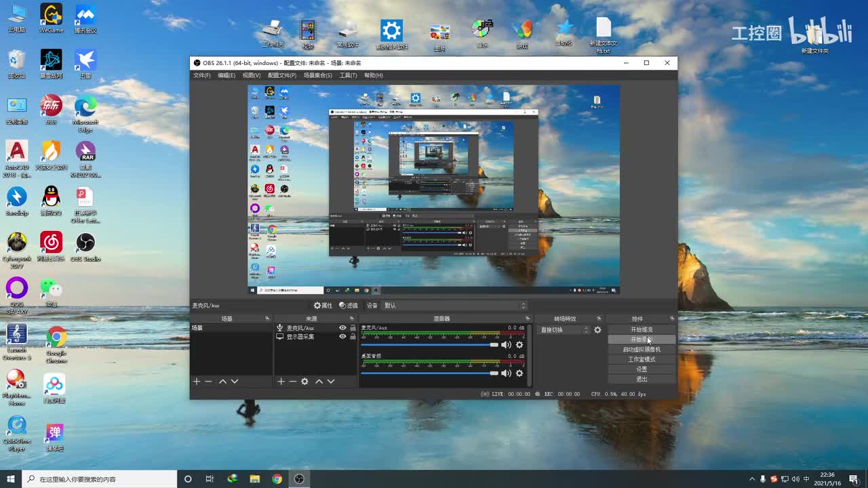This screenshot has height=488, width=868.
Task: Show hidden system tray icons
Action: pyautogui.click(x=751, y=479)
